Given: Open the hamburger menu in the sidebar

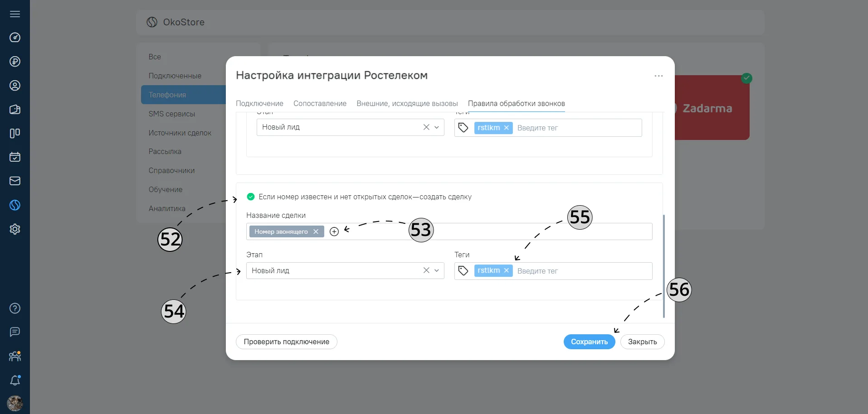Looking at the screenshot, I should coord(15,14).
